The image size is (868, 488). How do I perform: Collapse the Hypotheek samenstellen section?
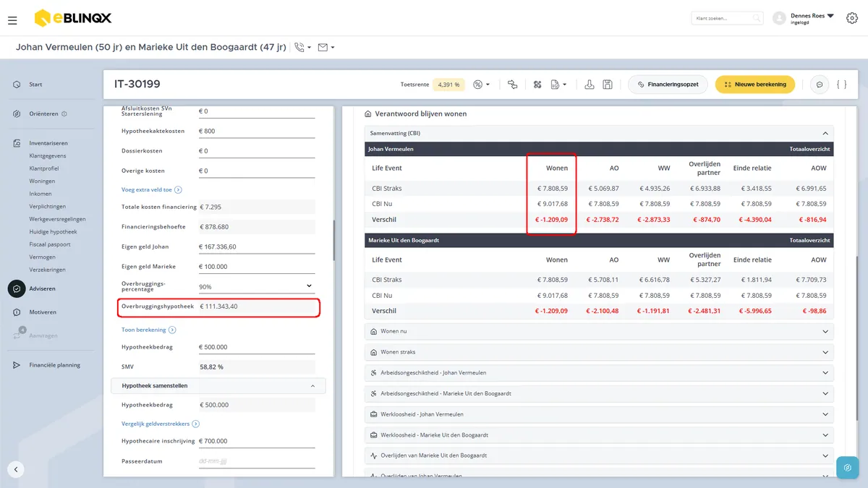218,386
